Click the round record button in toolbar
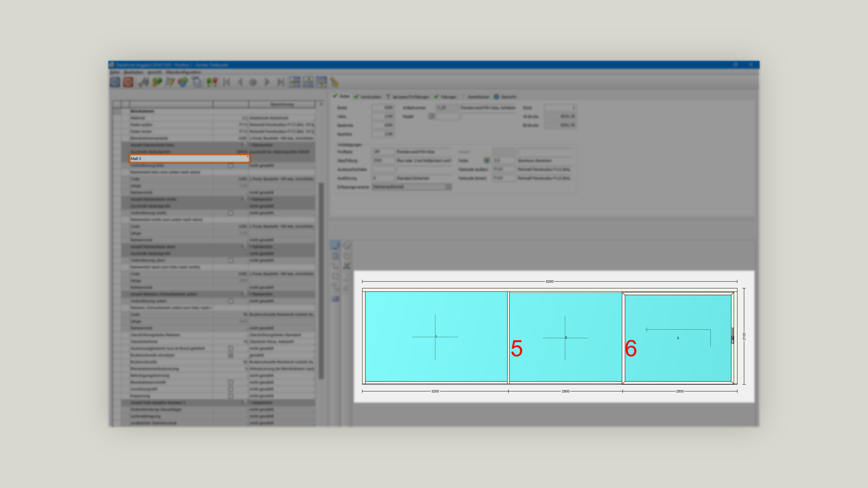868x488 pixels. (253, 82)
